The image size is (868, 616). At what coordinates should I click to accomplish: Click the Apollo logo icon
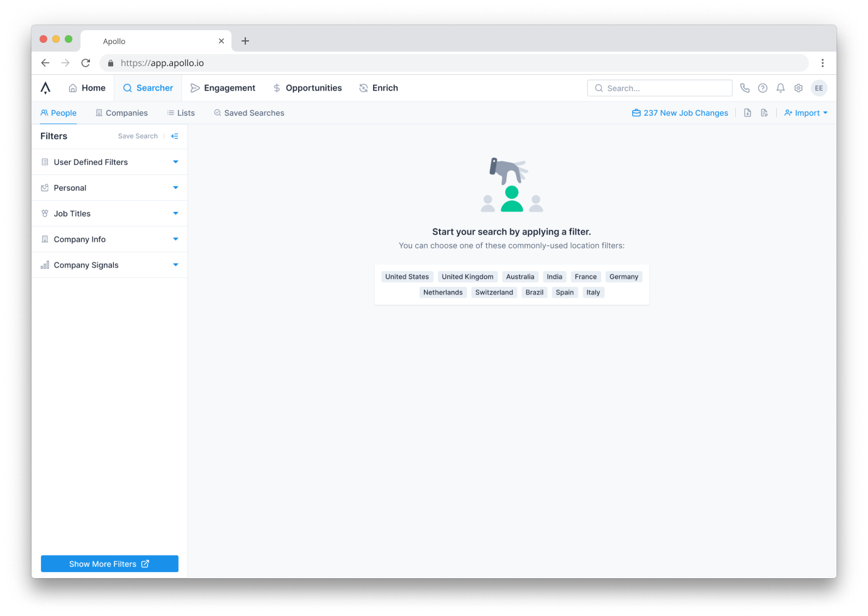[x=45, y=88]
